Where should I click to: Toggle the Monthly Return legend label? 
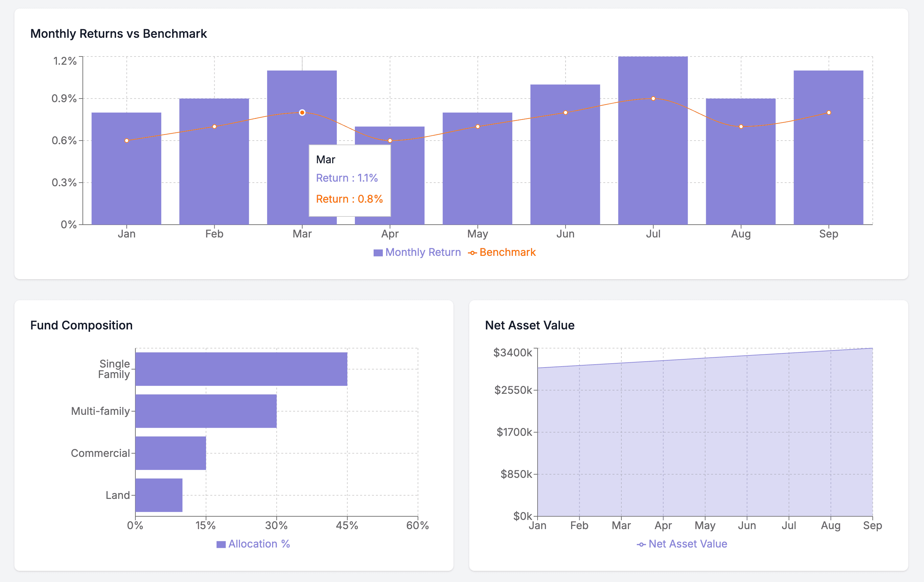tap(423, 253)
